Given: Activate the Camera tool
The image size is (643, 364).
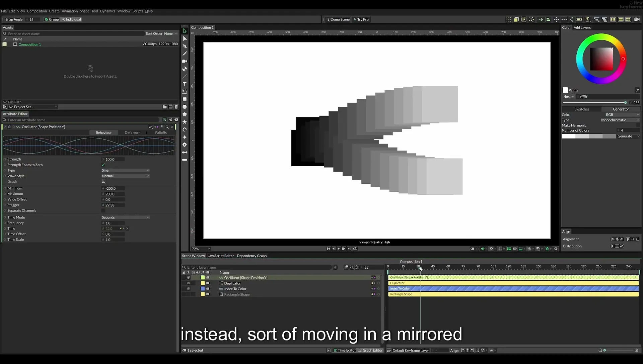Looking at the screenshot, I should tap(185, 61).
